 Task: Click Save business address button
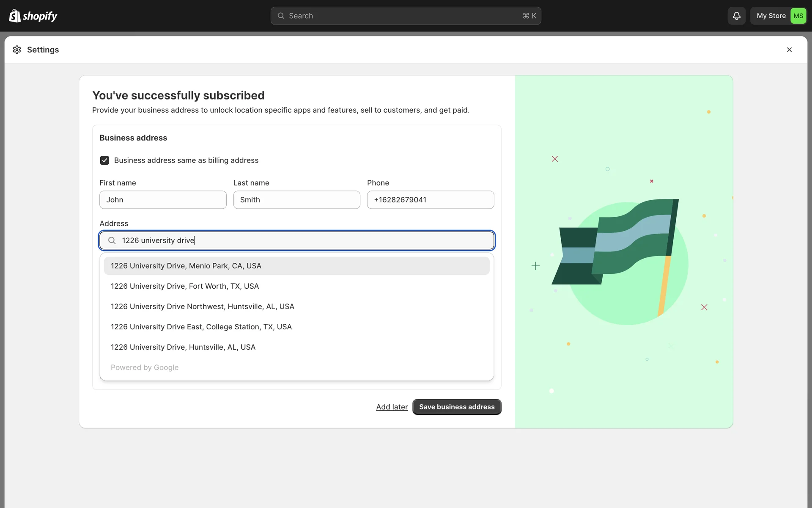point(457,407)
